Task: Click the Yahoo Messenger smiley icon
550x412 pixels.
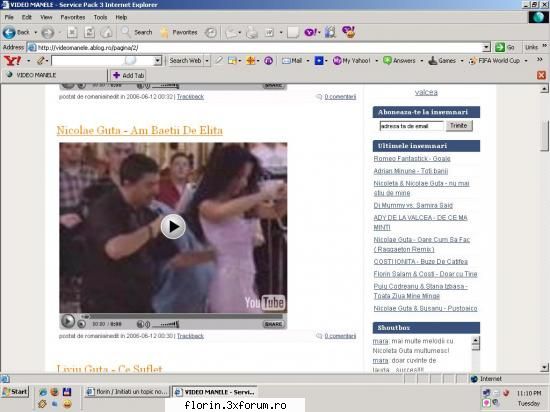Action: pos(349,32)
